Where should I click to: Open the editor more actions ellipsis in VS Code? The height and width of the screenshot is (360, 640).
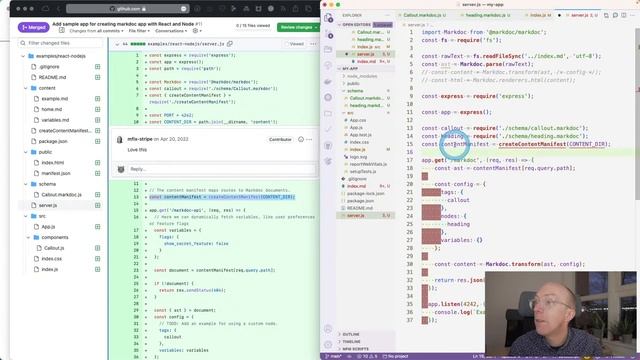click(x=632, y=15)
